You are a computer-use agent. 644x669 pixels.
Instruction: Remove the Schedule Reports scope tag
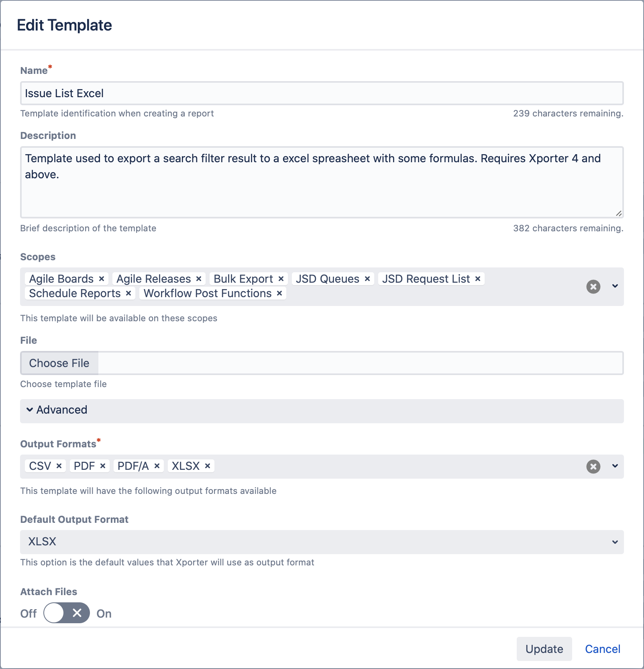click(128, 294)
